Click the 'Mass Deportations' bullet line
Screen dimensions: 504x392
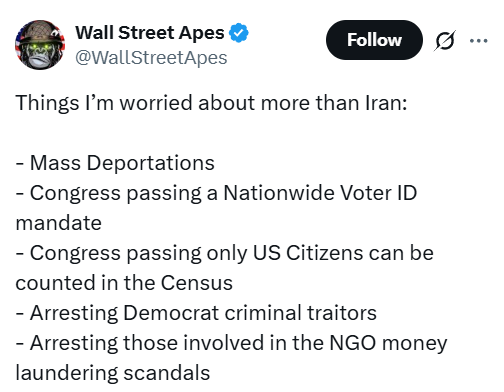115,163
